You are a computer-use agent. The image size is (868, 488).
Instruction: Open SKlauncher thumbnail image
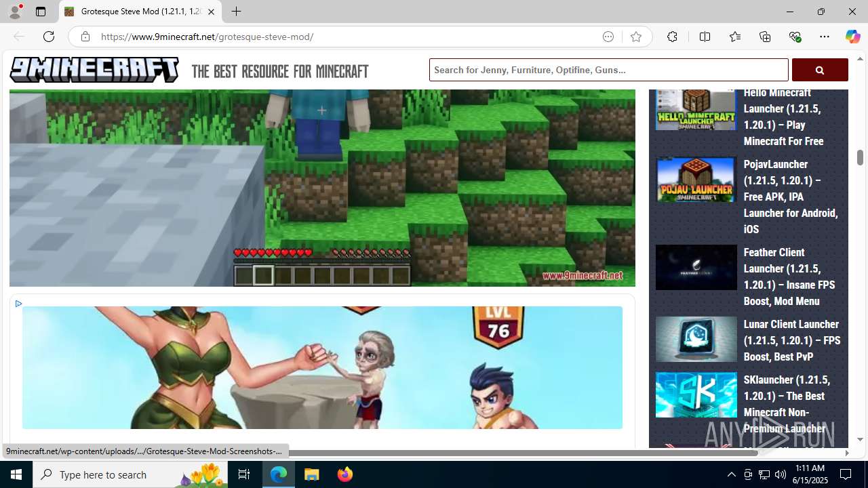coord(696,394)
